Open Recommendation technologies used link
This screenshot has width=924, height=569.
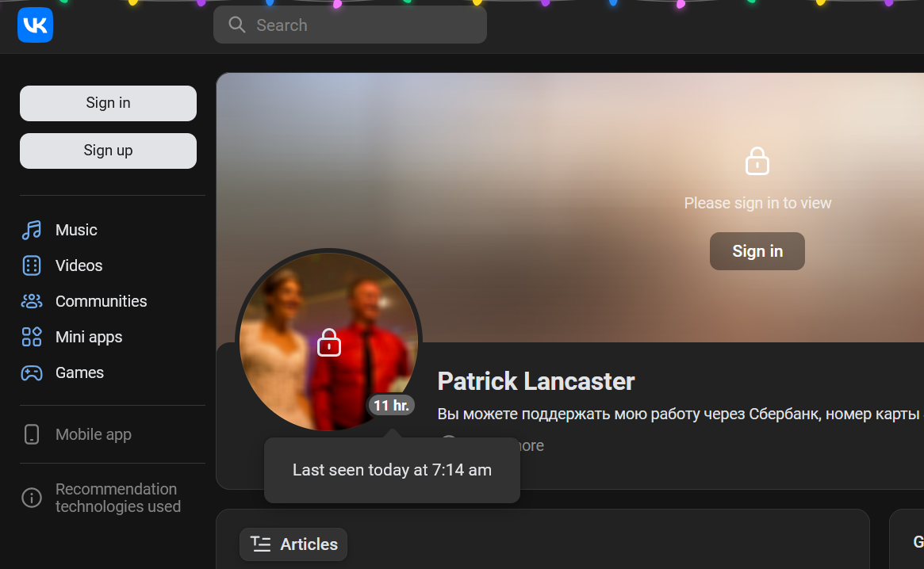point(118,498)
